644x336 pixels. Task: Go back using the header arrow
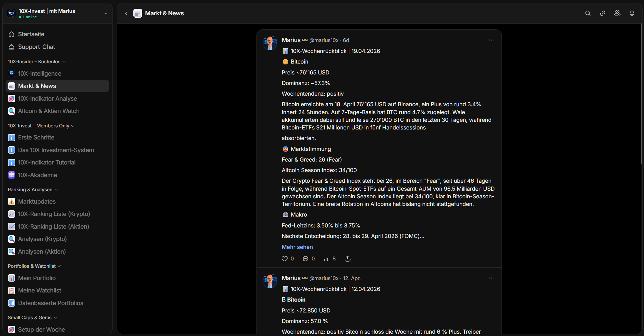126,13
